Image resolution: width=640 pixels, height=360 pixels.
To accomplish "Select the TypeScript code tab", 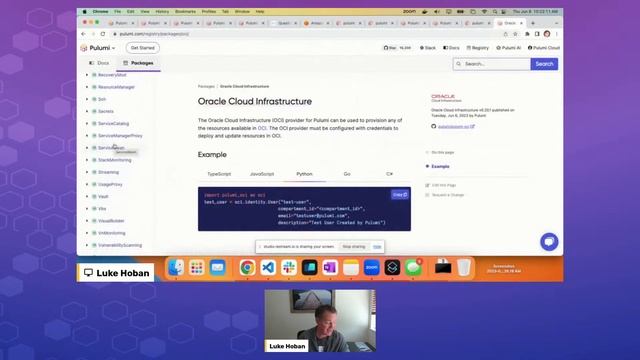I will 219,174.
